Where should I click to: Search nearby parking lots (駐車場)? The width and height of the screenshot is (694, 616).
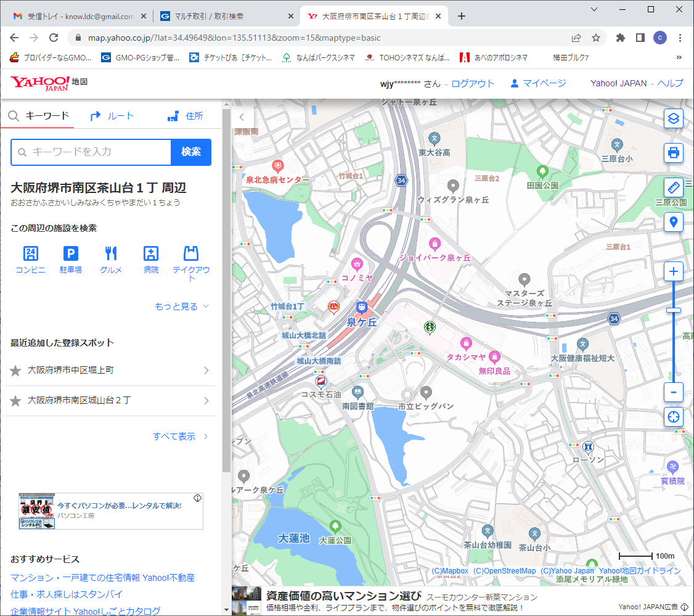point(71,259)
